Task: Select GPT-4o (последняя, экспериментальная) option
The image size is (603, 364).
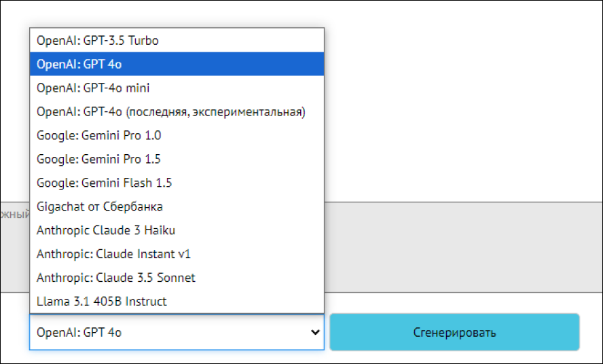Action: pyautogui.click(x=171, y=112)
